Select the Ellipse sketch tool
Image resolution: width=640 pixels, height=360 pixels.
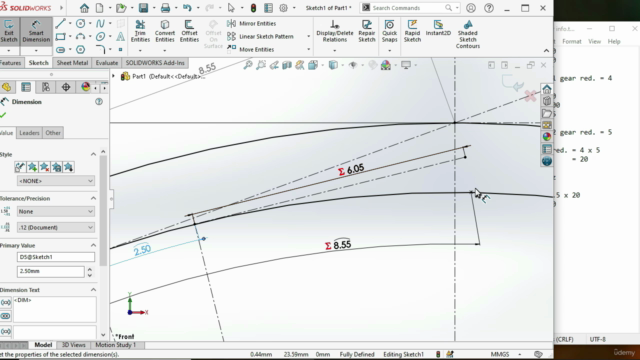click(x=100, y=36)
